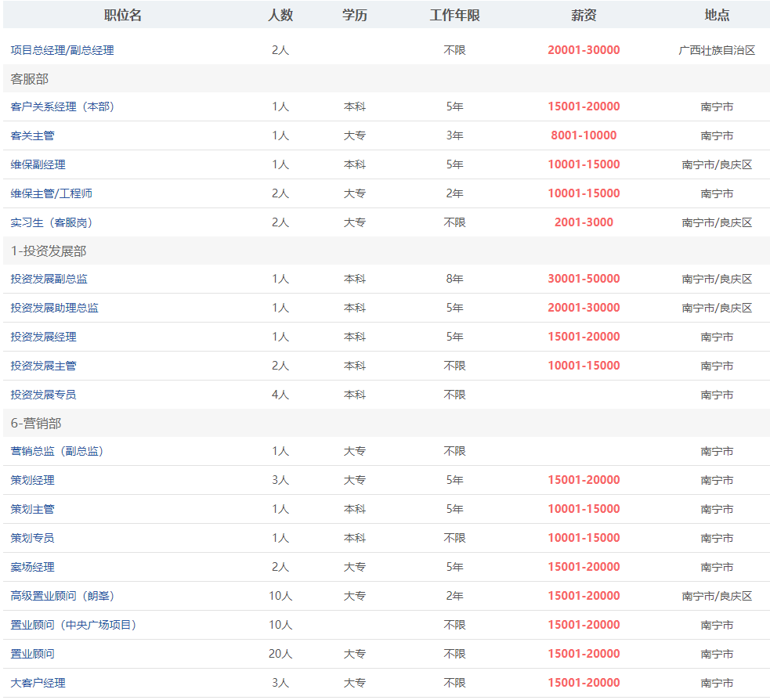
Task: Open the 大客户经理 job link
Action: [38, 683]
